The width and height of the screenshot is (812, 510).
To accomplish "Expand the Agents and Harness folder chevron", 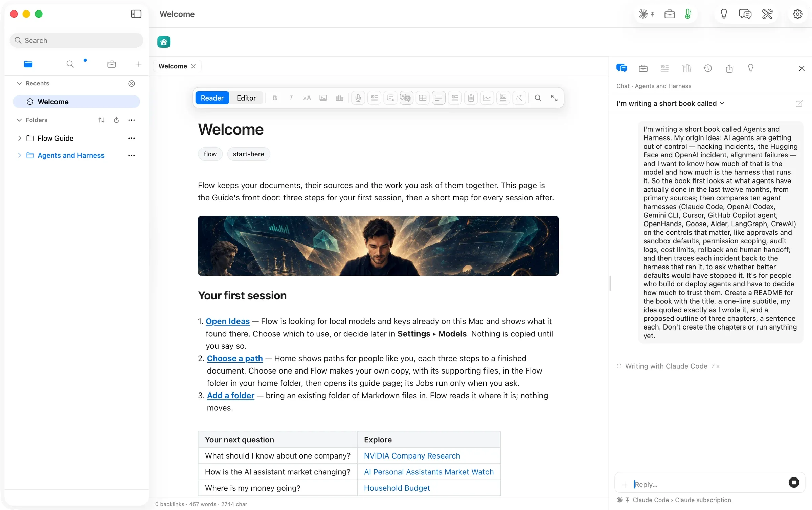I will click(19, 155).
